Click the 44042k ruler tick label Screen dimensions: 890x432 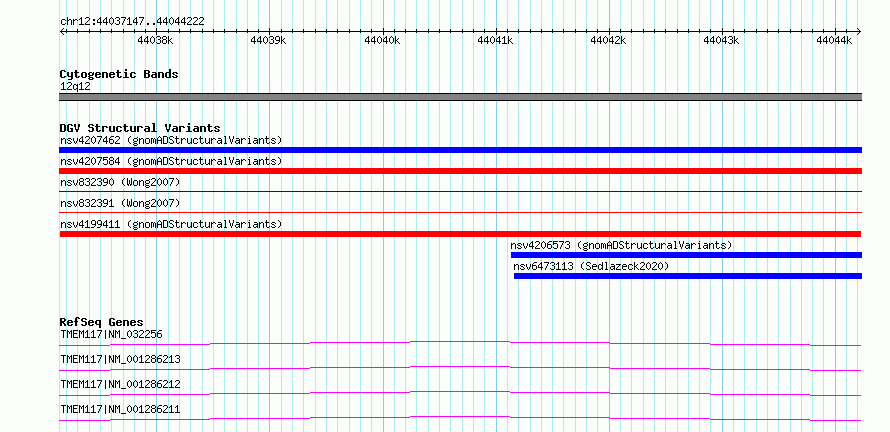[x=608, y=40]
